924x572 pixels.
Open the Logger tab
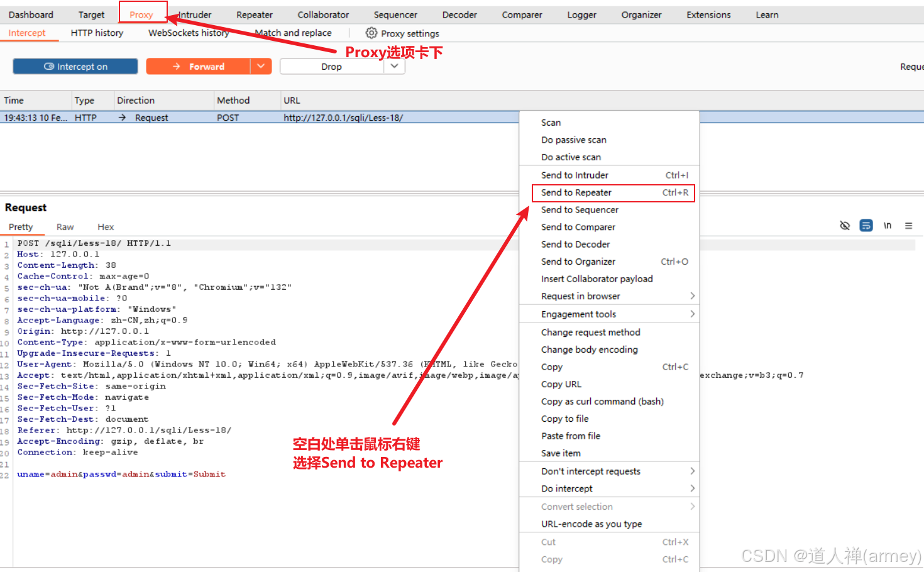pos(581,14)
